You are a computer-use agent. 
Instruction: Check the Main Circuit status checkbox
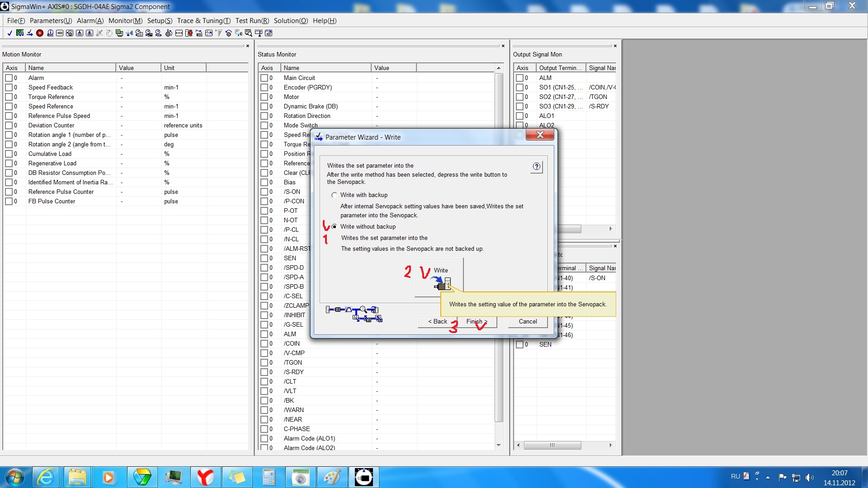[x=264, y=78]
